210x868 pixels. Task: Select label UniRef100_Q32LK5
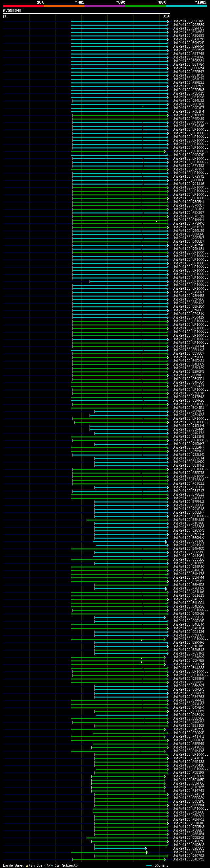tap(188, 455)
